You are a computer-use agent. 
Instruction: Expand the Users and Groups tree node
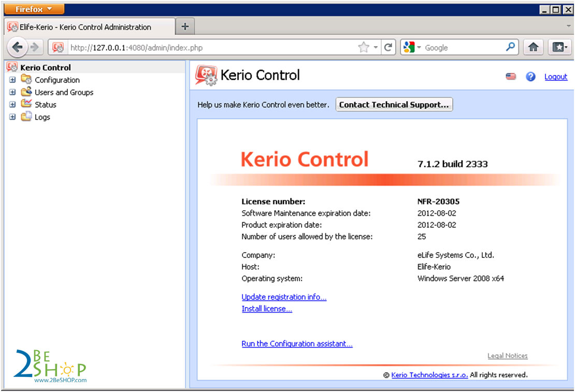[x=12, y=92]
